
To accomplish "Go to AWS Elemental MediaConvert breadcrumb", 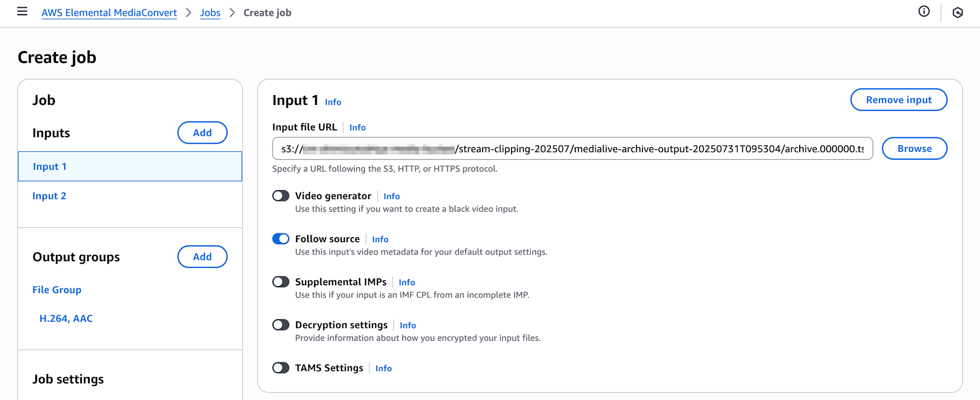I will [x=109, y=13].
